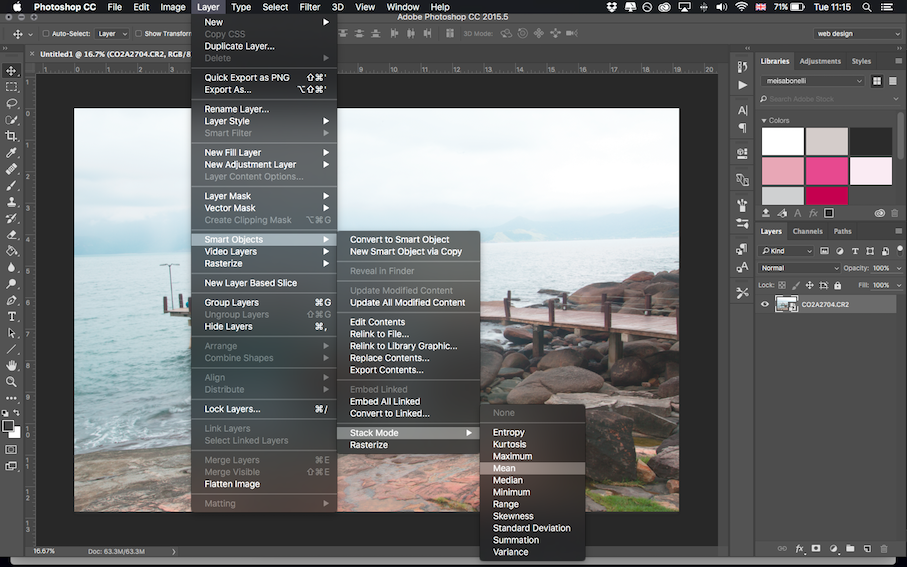
Task: Open Spotlight search in menu bar
Action: tap(867, 7)
